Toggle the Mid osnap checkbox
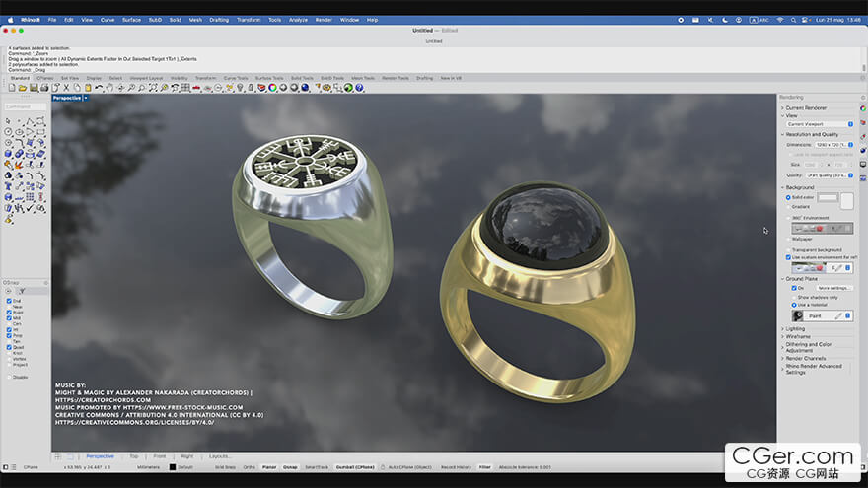 [9, 318]
